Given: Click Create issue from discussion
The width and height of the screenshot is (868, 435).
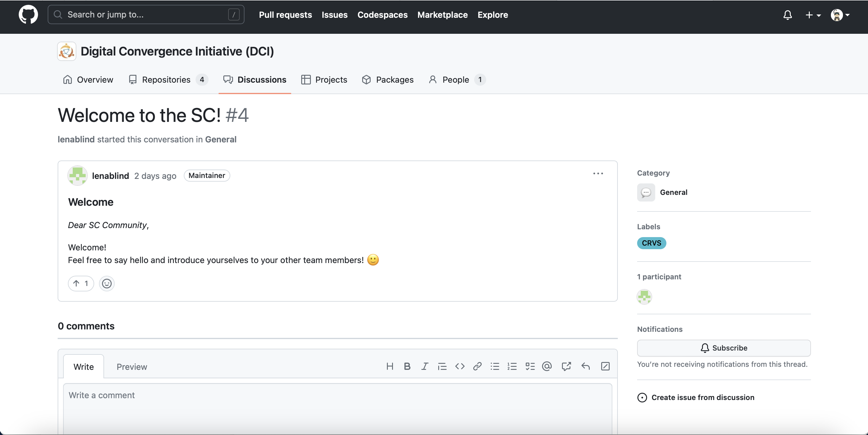Looking at the screenshot, I should tap(703, 397).
